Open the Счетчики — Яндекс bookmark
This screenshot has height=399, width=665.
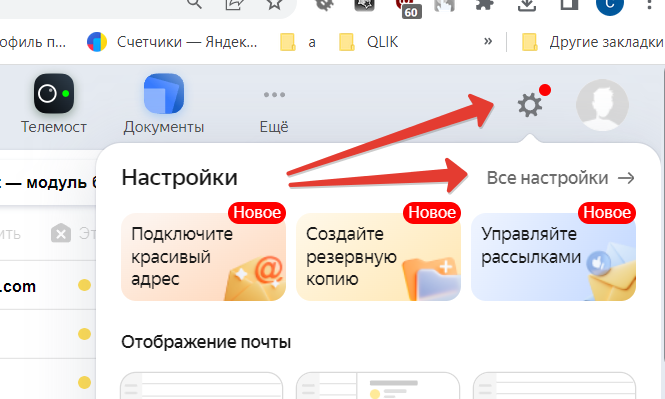172,42
